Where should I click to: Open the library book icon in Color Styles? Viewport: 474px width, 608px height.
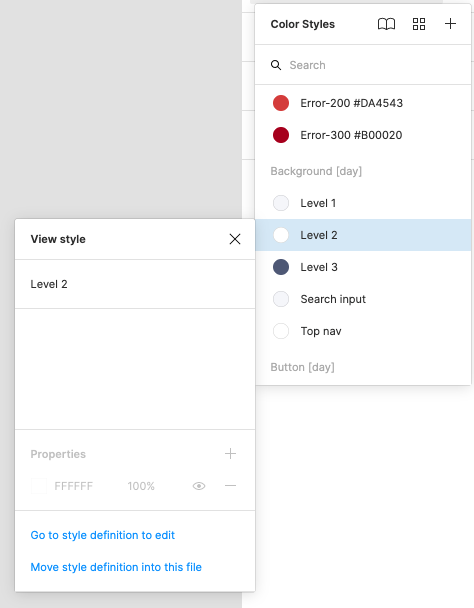(x=386, y=24)
